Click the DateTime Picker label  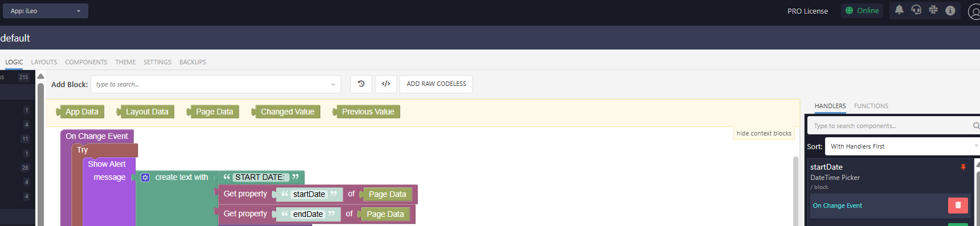click(835, 178)
